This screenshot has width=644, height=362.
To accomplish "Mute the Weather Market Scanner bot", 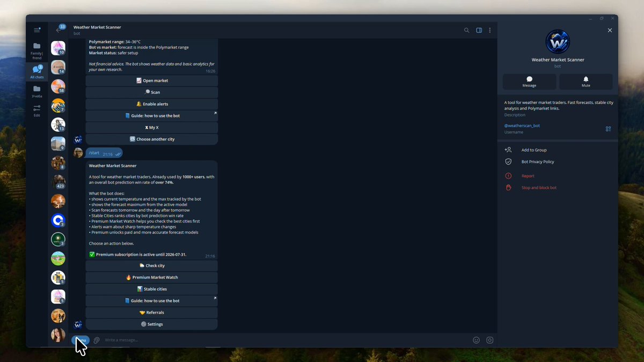I will point(586,82).
